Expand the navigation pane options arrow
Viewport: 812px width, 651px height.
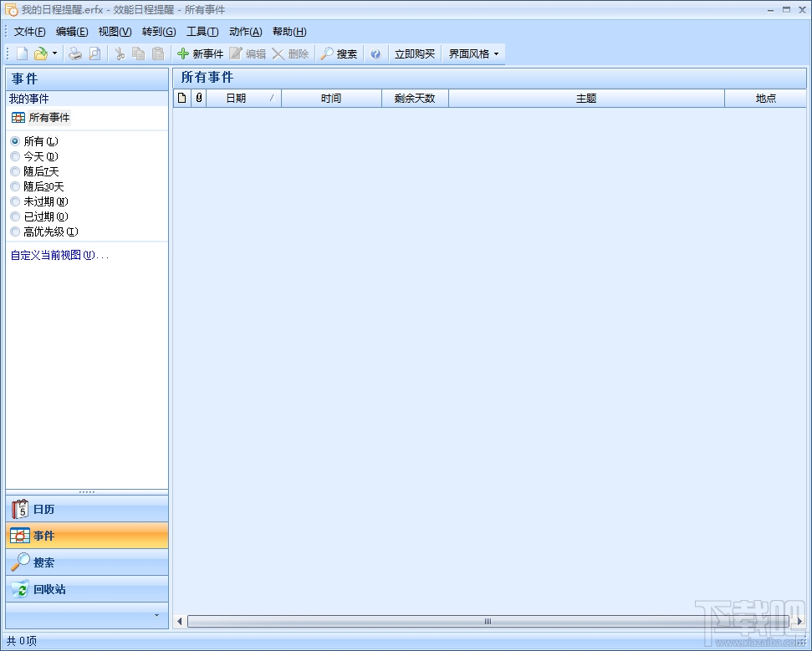[156, 615]
